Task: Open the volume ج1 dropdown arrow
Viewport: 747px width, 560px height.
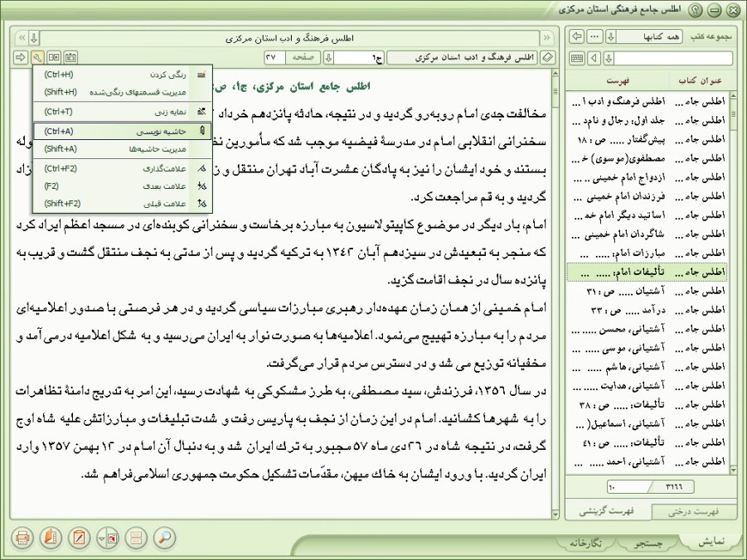Action: pos(328,58)
